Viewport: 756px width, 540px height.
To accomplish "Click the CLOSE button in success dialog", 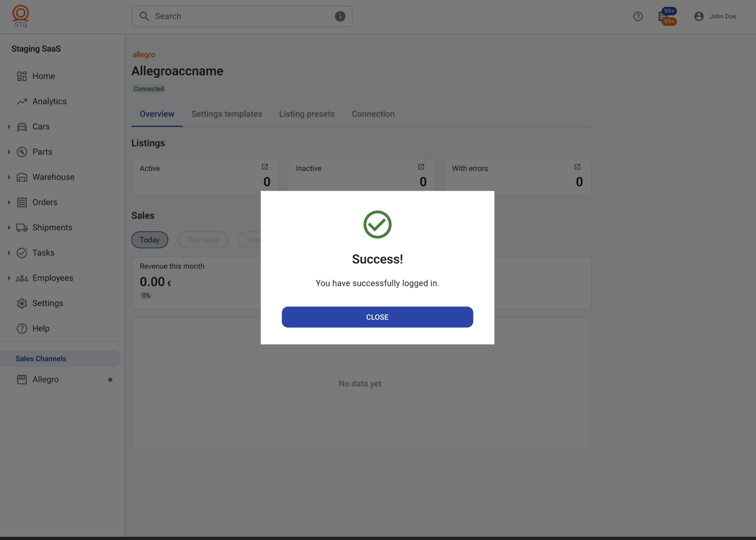I will (377, 317).
